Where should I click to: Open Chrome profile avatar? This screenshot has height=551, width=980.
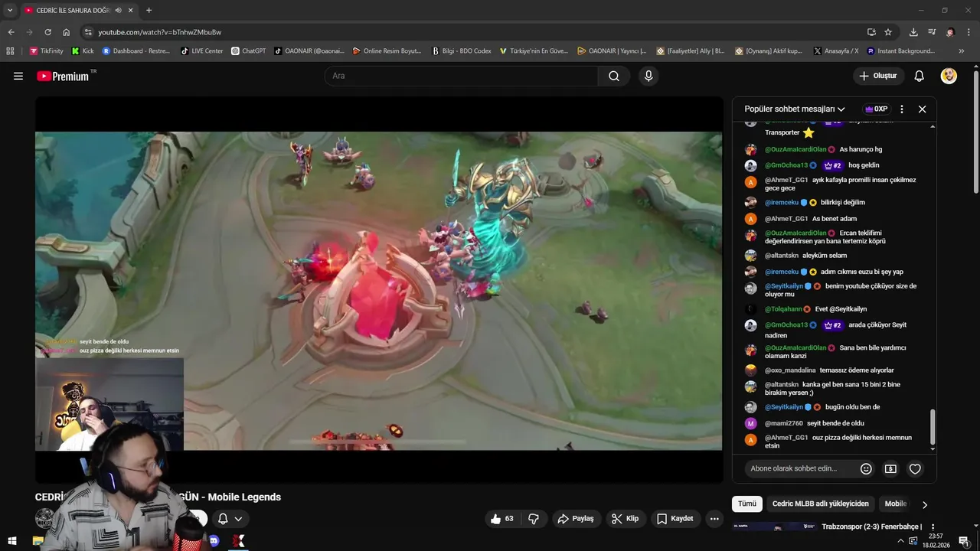point(950,32)
